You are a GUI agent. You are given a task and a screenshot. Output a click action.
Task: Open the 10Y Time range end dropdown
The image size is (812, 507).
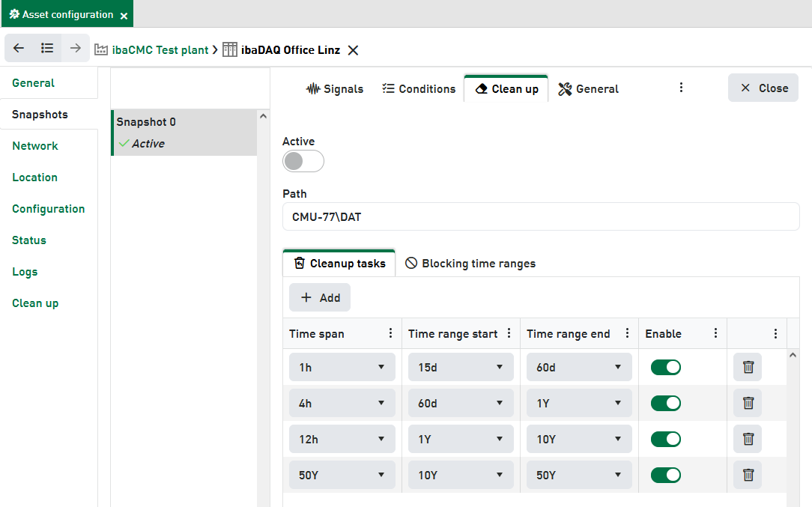click(579, 439)
